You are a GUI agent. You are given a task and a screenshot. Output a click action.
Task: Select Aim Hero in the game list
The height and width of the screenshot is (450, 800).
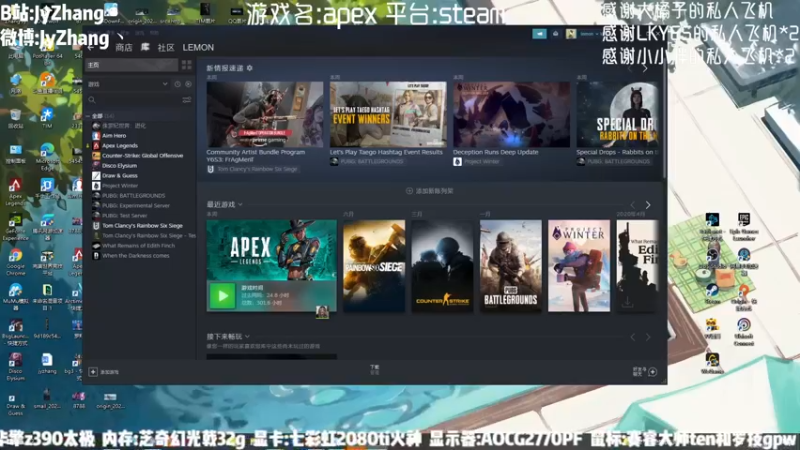click(x=114, y=136)
